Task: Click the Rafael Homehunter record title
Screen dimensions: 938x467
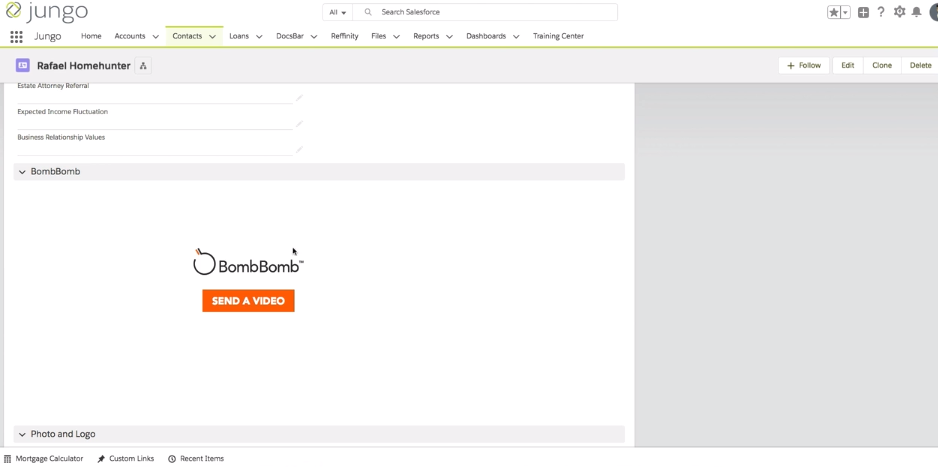Action: (x=84, y=66)
